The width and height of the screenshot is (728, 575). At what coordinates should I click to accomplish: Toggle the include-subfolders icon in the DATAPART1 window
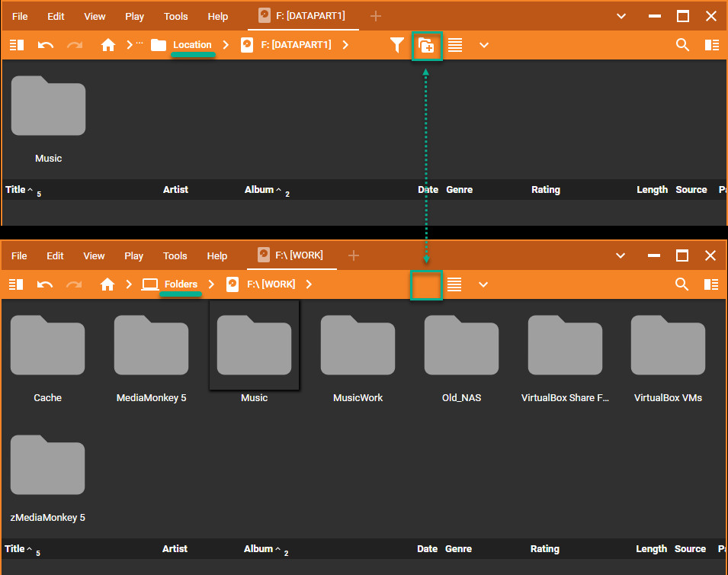coord(426,45)
